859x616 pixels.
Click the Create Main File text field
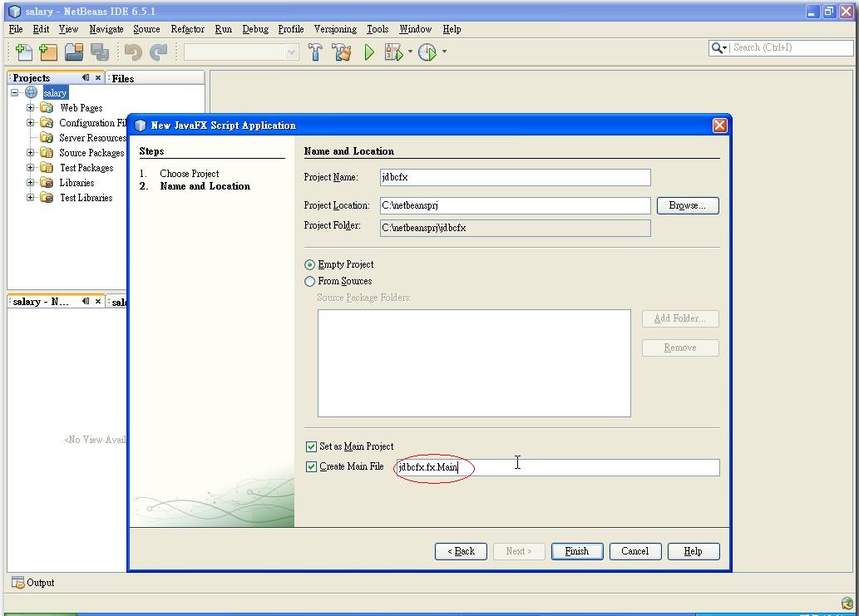click(x=558, y=467)
